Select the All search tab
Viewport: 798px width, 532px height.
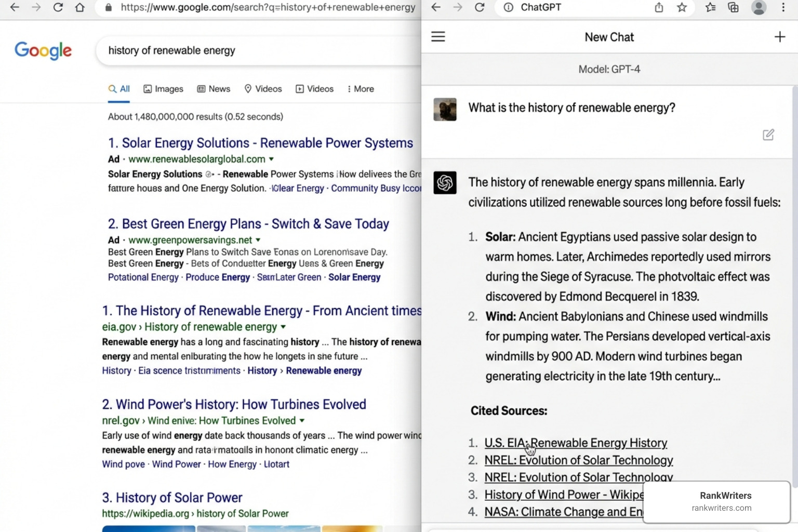tap(119, 89)
